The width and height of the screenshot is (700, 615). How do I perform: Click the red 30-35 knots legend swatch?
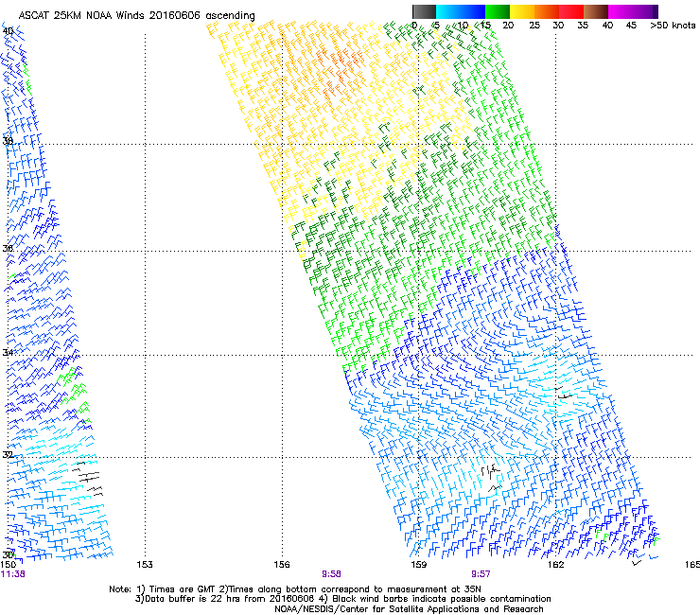[x=571, y=11]
